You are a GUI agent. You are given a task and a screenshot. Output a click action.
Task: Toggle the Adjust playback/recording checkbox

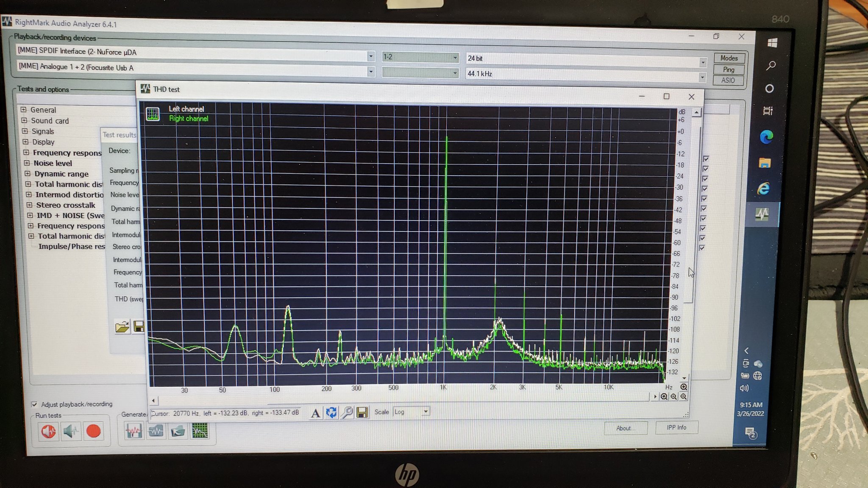[x=34, y=405]
